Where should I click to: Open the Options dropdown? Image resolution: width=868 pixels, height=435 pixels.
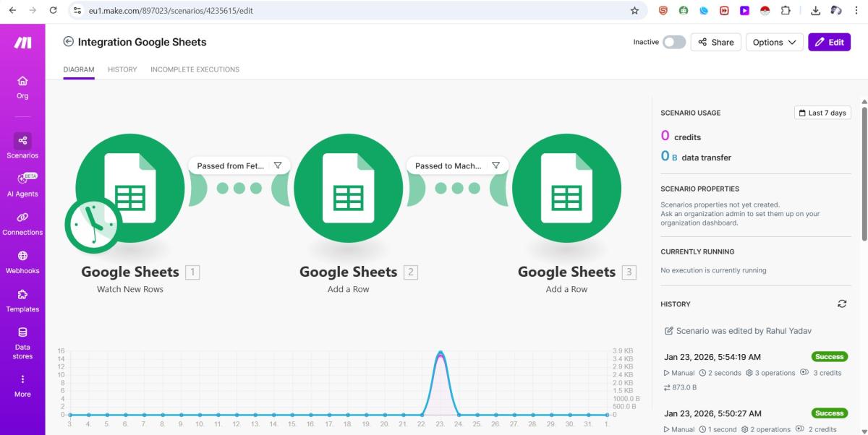tap(774, 43)
